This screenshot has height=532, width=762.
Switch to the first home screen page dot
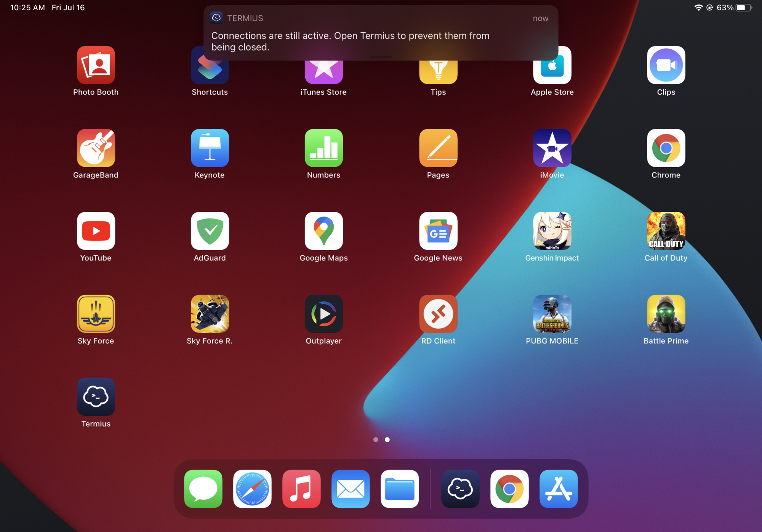tap(376, 439)
